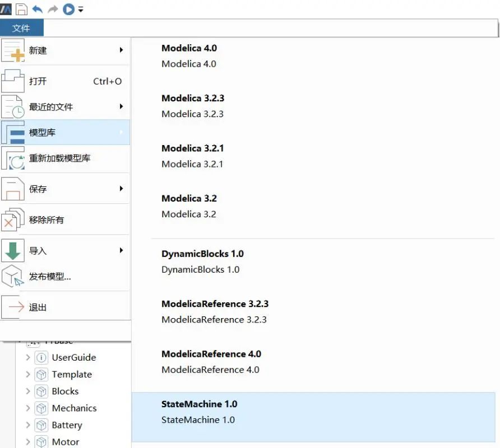Viewport: 500px width, 448px height.
Task: Load the StateMachine 1.0 library
Action: click(x=313, y=417)
